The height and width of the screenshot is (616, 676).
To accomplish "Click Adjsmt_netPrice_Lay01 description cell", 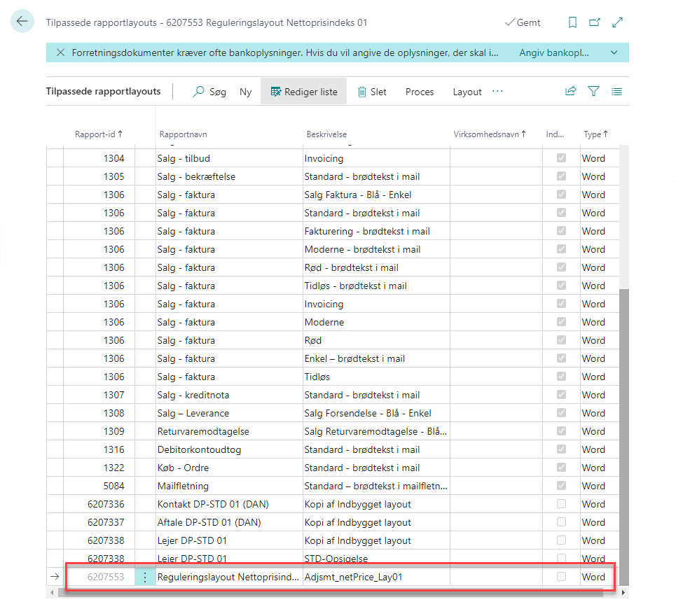I will 376,577.
